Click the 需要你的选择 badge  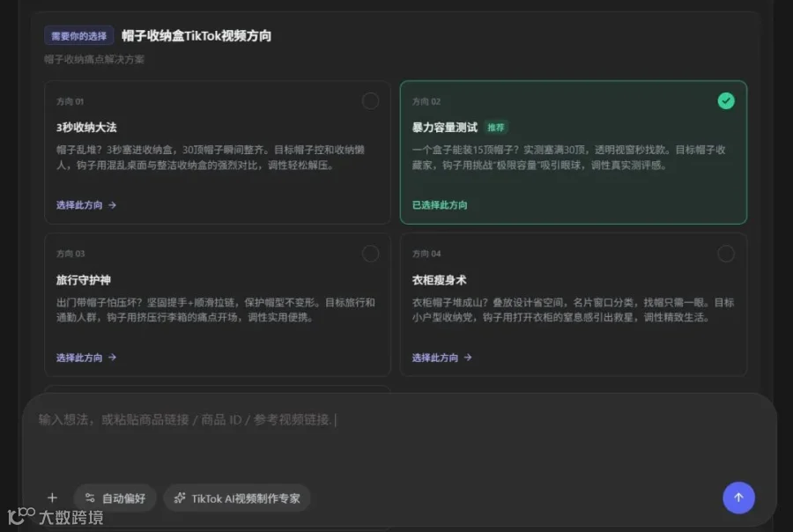79,36
